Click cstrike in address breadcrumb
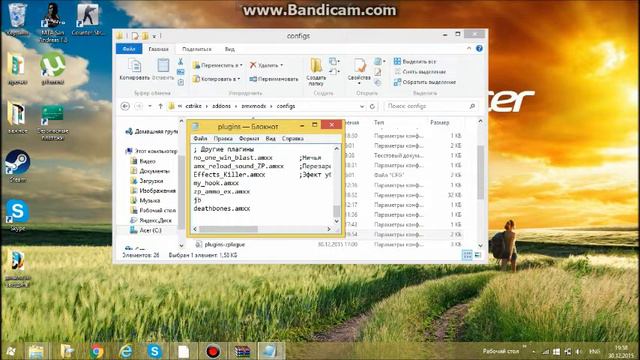This screenshot has height=360, width=640. click(x=193, y=106)
